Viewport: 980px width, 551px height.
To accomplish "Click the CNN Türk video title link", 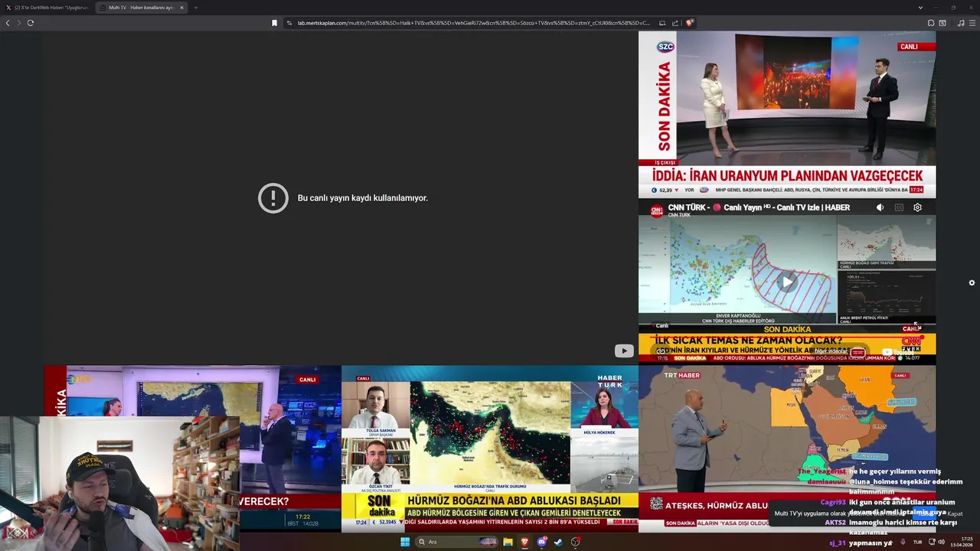I will [758, 207].
